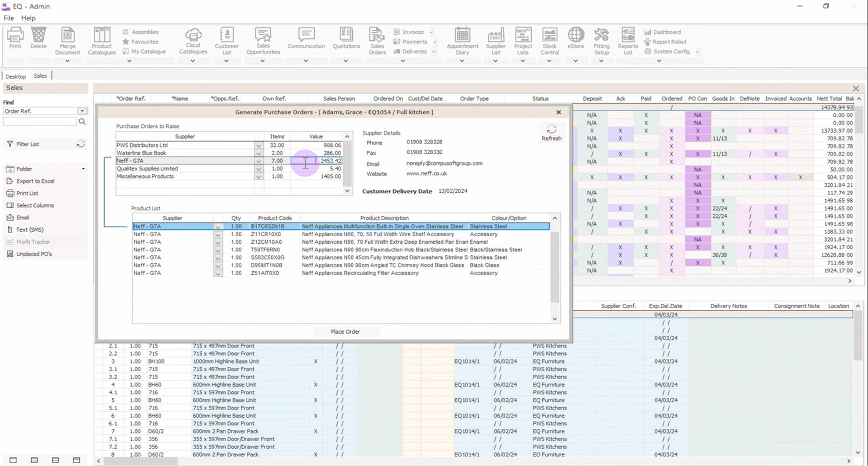Open supplier dropdown for T59TF6RN0 row

[218, 250]
